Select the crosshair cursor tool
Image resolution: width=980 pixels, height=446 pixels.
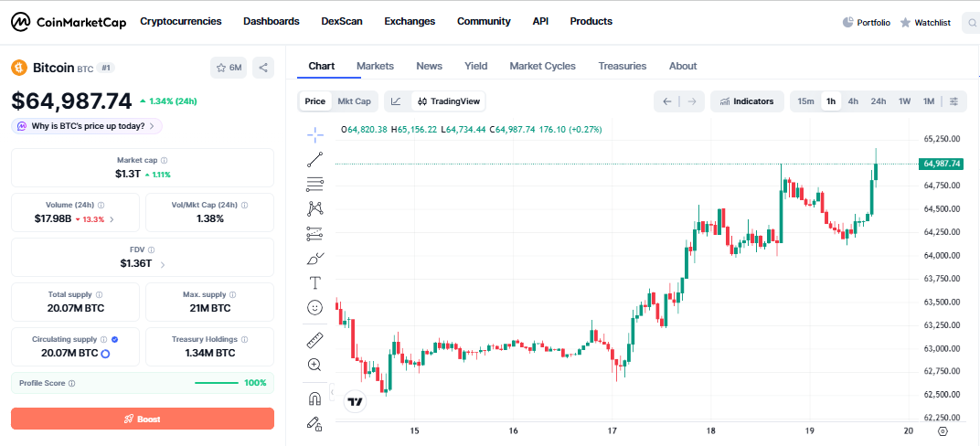point(315,134)
